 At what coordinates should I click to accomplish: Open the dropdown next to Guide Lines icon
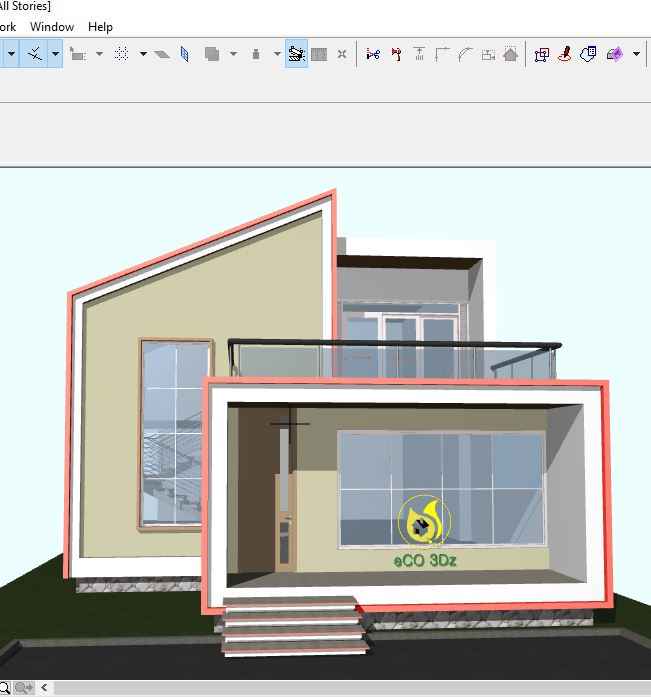click(55, 54)
